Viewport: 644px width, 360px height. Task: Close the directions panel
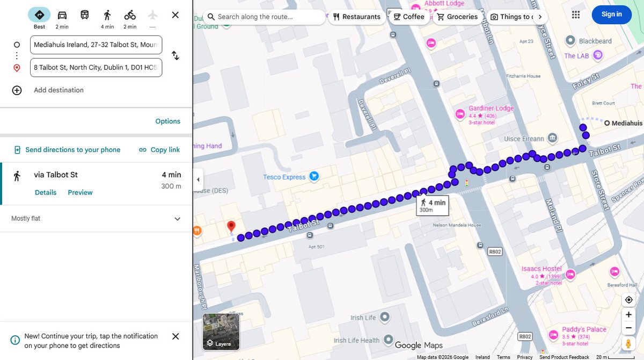pyautogui.click(x=175, y=15)
